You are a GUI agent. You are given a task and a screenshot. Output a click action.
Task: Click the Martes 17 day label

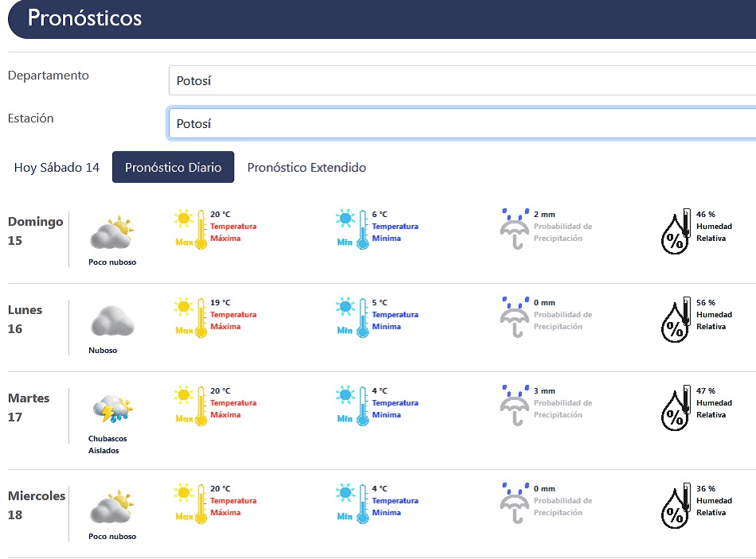click(x=29, y=407)
